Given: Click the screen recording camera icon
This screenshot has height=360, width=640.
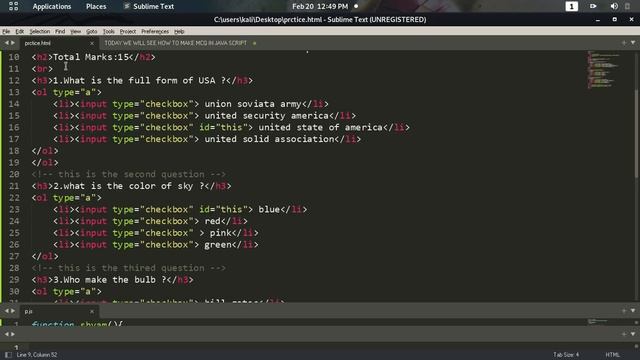Looking at the screenshot, I should (x=593, y=6).
